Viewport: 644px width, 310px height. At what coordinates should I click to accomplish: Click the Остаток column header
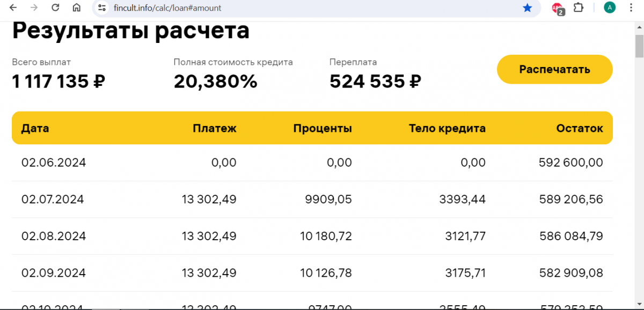click(x=580, y=128)
